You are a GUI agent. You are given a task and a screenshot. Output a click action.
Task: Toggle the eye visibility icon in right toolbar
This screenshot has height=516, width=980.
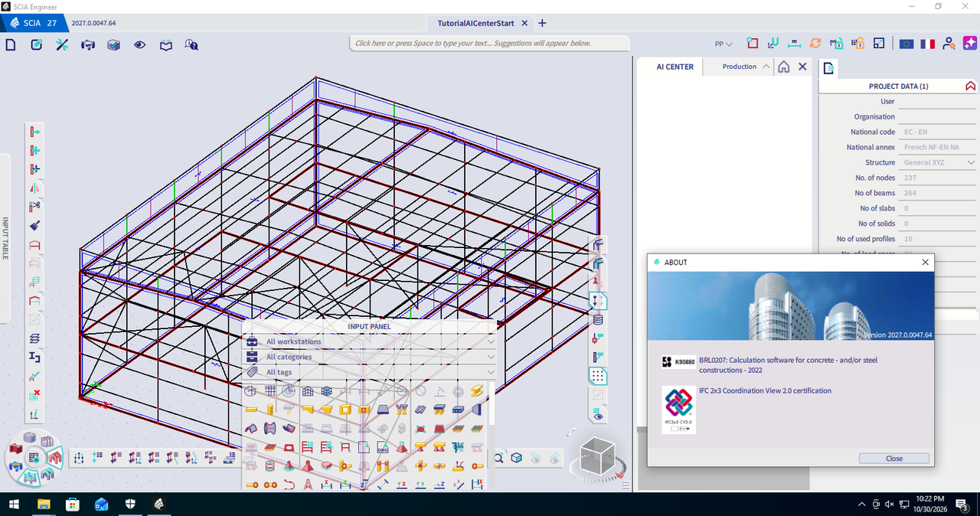[x=598, y=415]
